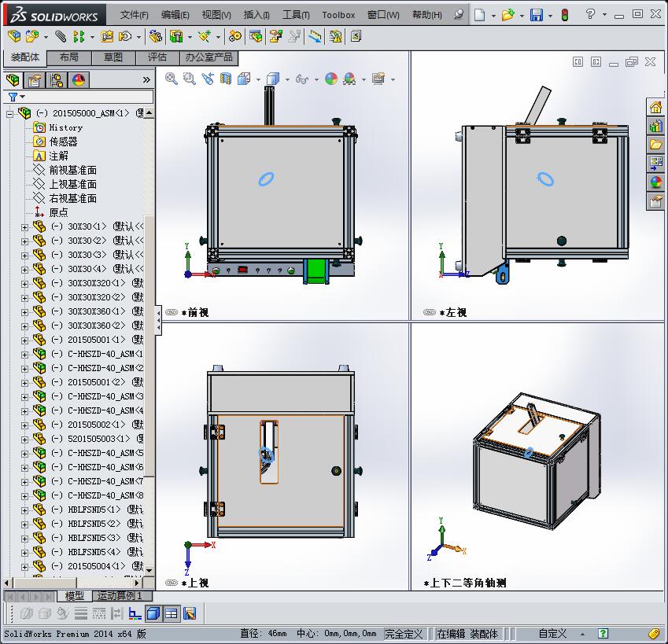The width and height of the screenshot is (668, 644).
Task: Toggle the 3D view cube button in bottom toolbar
Action: click(x=153, y=613)
